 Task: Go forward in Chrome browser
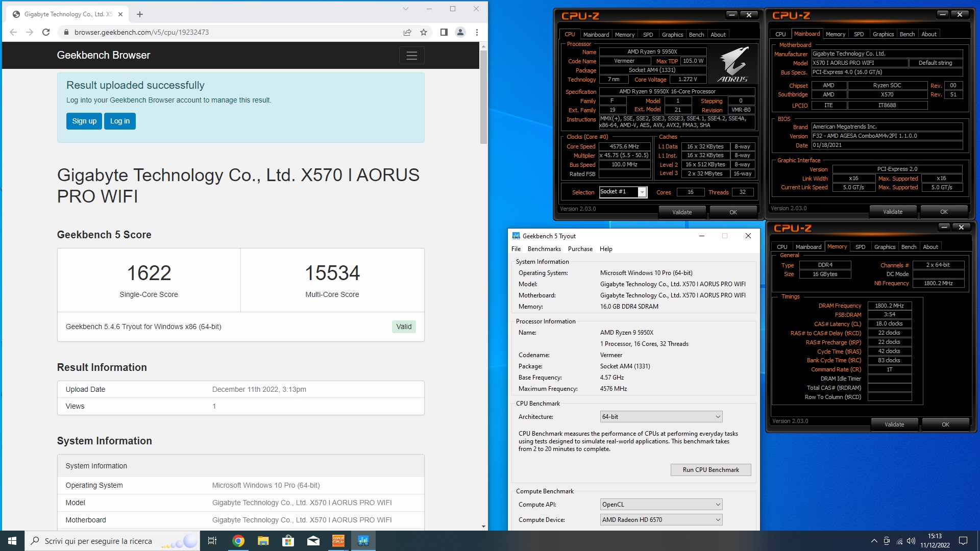click(x=30, y=32)
